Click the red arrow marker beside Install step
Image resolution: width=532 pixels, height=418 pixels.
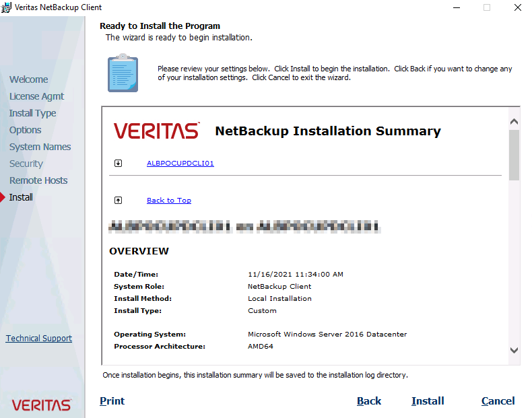pyautogui.click(x=3, y=197)
